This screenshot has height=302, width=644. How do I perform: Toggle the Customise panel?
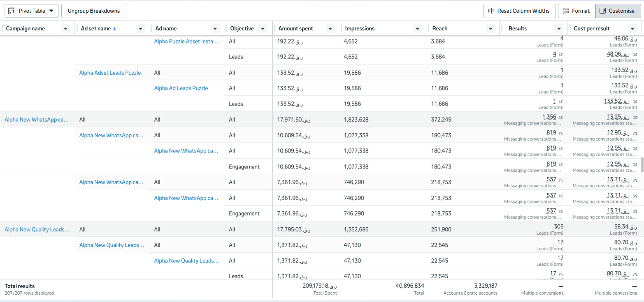tap(618, 11)
